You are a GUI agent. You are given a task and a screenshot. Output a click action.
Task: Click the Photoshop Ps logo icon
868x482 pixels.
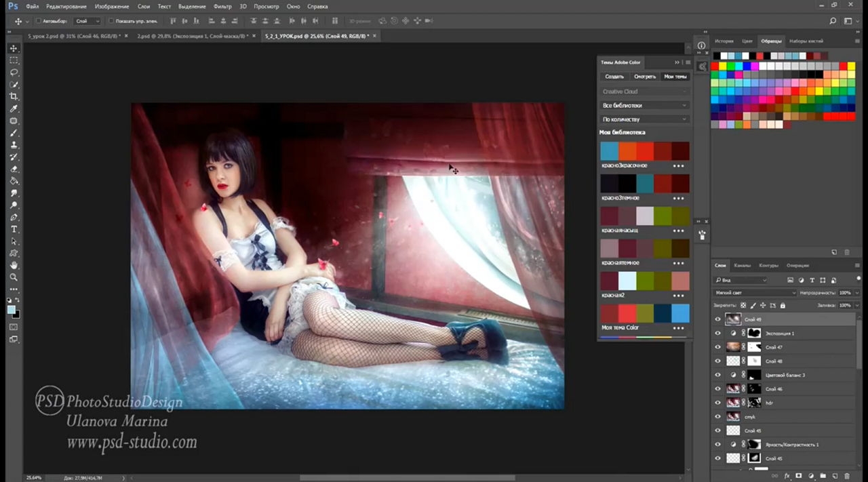pyautogui.click(x=13, y=6)
